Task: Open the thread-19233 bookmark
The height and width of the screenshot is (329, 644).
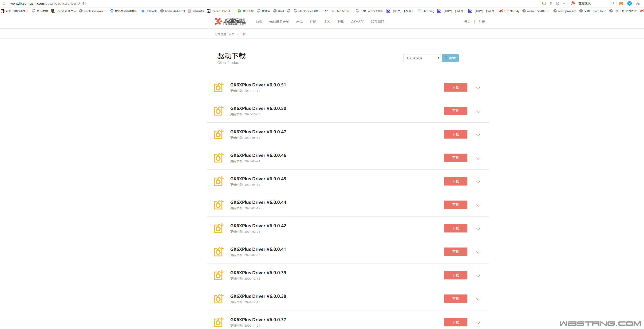Action: (x=220, y=11)
